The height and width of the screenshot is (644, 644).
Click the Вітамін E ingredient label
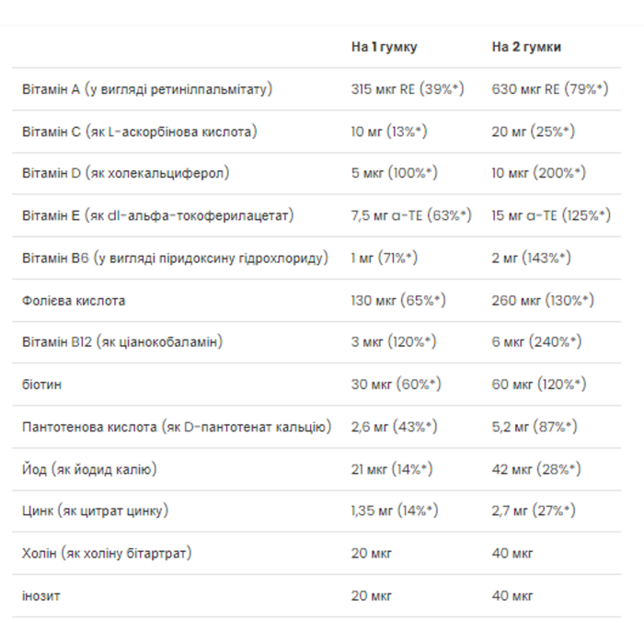click(x=157, y=215)
